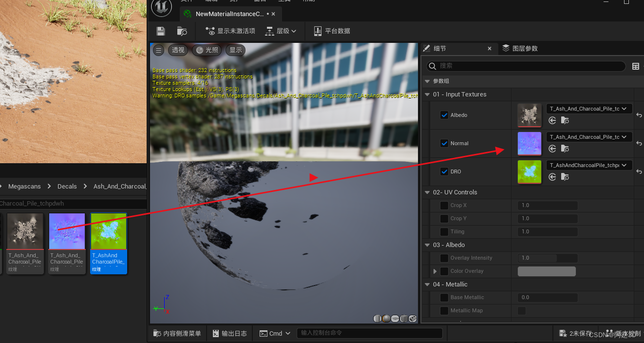
Task: Select the cylinder preview mesh icon
Action: pos(378,319)
